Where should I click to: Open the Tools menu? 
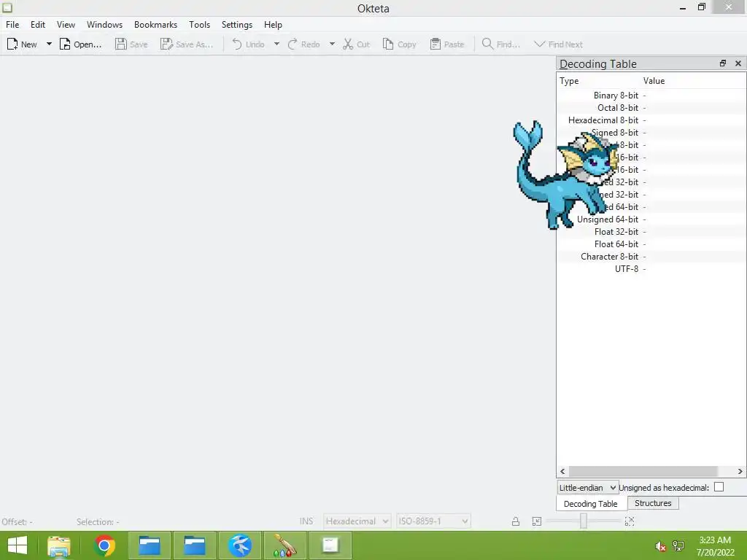click(x=199, y=25)
